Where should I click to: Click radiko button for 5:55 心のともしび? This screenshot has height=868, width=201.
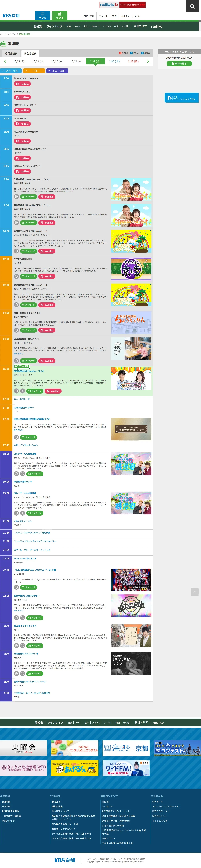[x=22, y=124]
